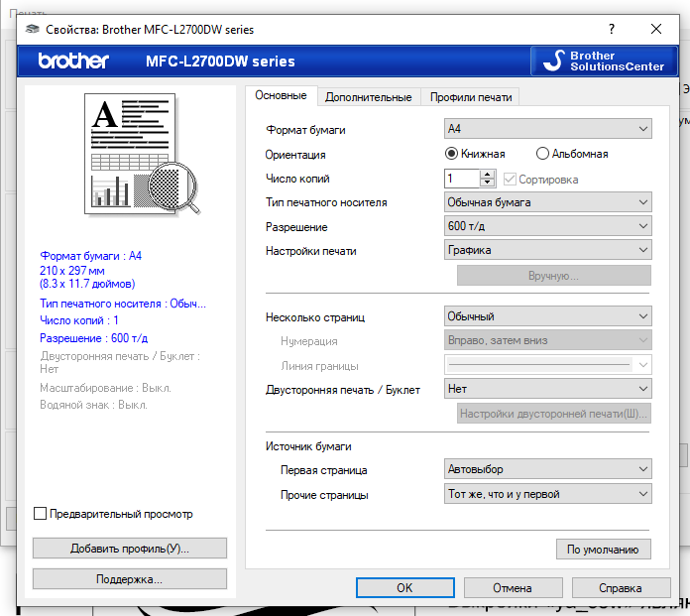Select Альбомная orientation
This screenshot has width=690, height=616.
coord(572,154)
